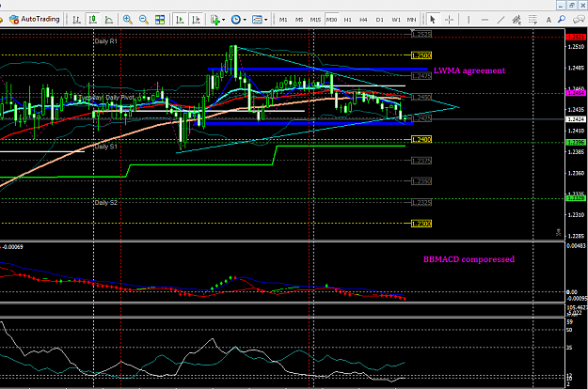Click the grey 1.2375 level label
The width and height of the screenshot is (588, 389).
pos(421,161)
